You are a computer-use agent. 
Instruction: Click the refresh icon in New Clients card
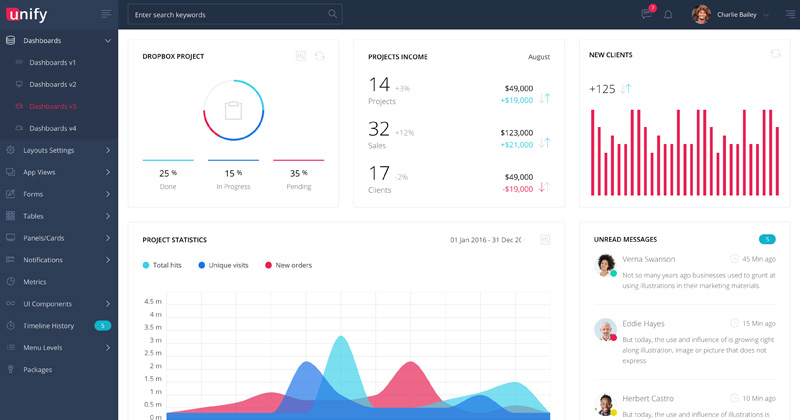coord(776,54)
